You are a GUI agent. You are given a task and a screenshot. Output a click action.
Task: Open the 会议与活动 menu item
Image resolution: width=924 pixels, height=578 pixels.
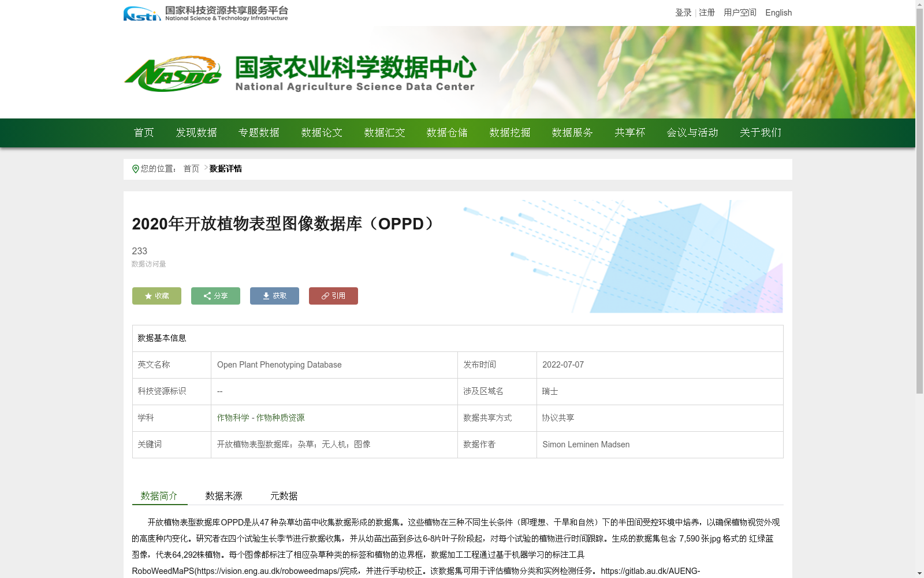pyautogui.click(x=692, y=133)
